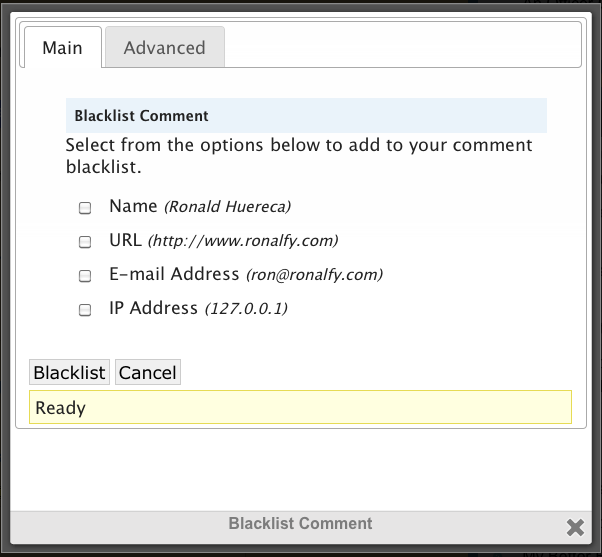Click the commenter name text "Ronald Huereca"
This screenshot has height=557, width=602.
227,207
